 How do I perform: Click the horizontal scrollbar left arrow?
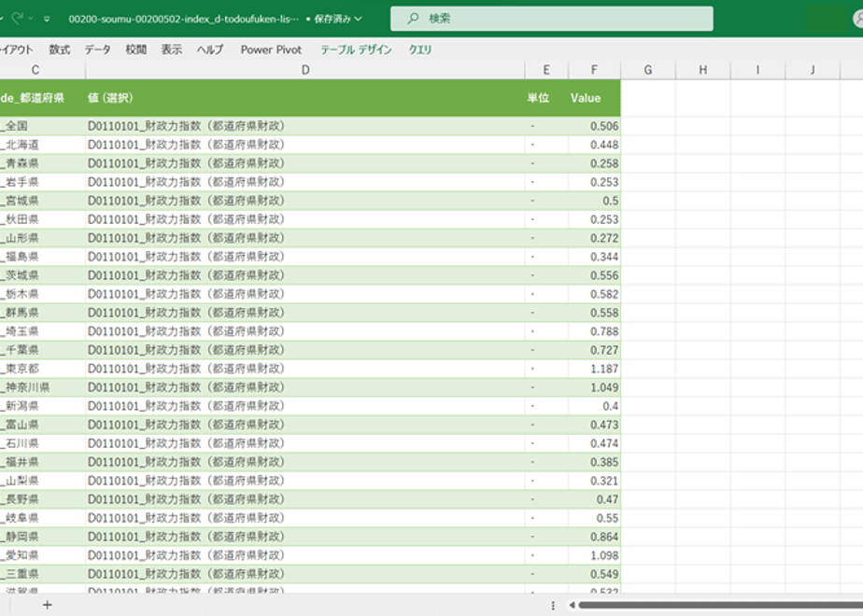pos(572,605)
